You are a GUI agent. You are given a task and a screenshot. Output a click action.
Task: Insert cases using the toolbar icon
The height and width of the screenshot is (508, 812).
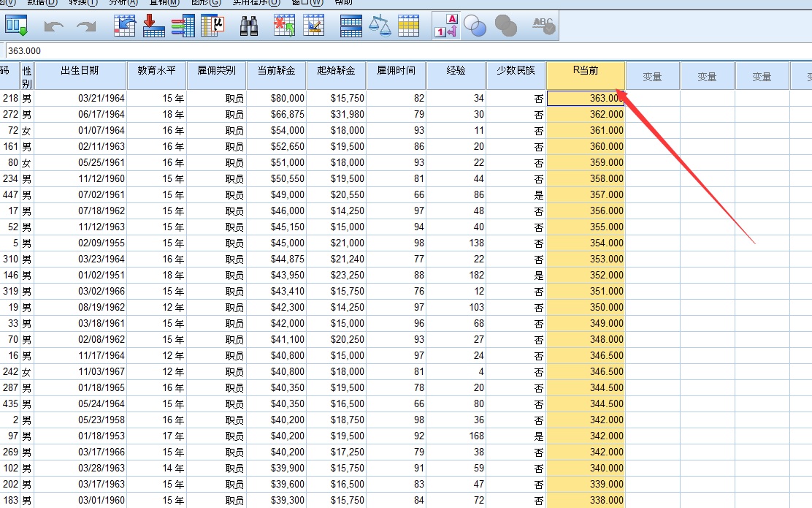(x=284, y=26)
